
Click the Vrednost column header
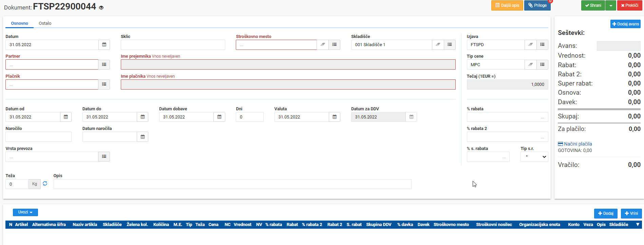click(x=243, y=225)
